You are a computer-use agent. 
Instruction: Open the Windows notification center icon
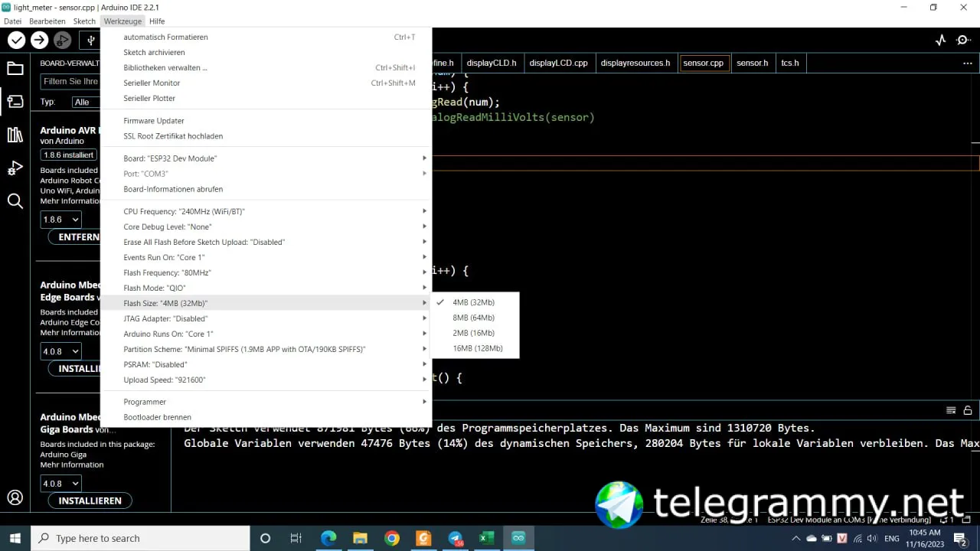pyautogui.click(x=959, y=538)
